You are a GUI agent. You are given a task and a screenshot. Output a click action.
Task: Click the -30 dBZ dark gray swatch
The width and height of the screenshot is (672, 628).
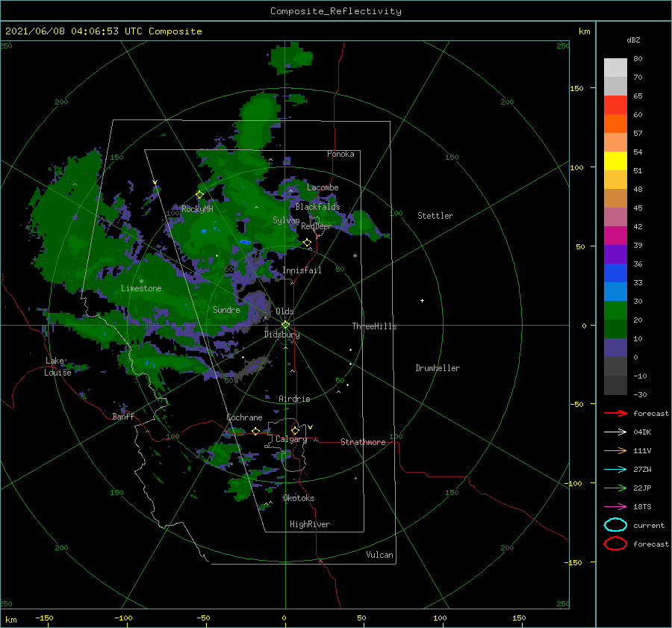click(x=615, y=385)
